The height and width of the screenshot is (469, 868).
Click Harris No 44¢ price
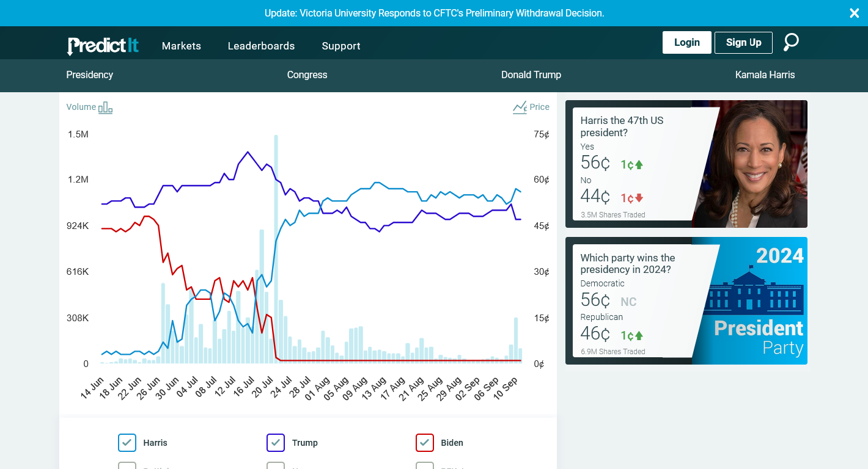click(595, 196)
